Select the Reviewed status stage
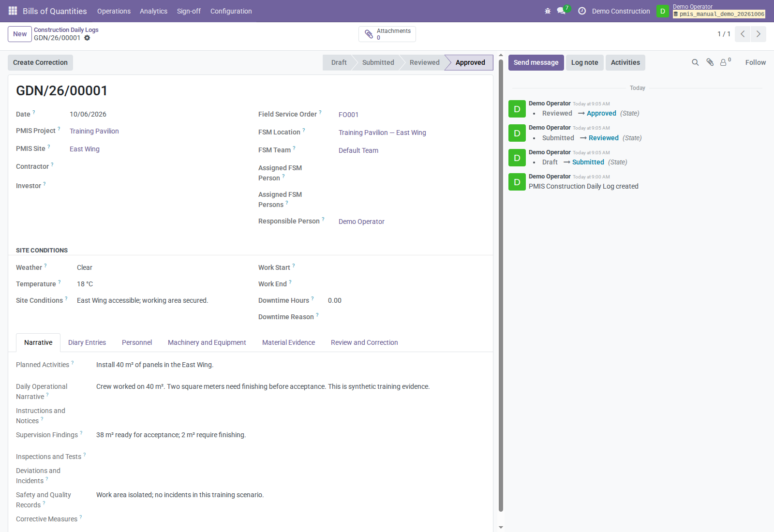Viewport: 774px width, 532px height. [x=424, y=62]
